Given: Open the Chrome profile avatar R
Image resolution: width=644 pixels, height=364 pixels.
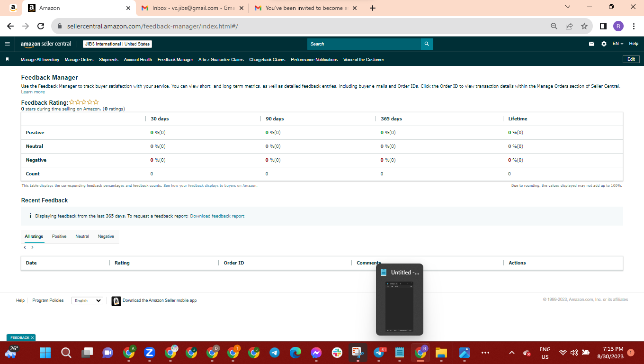Looking at the screenshot, I should [618, 26].
